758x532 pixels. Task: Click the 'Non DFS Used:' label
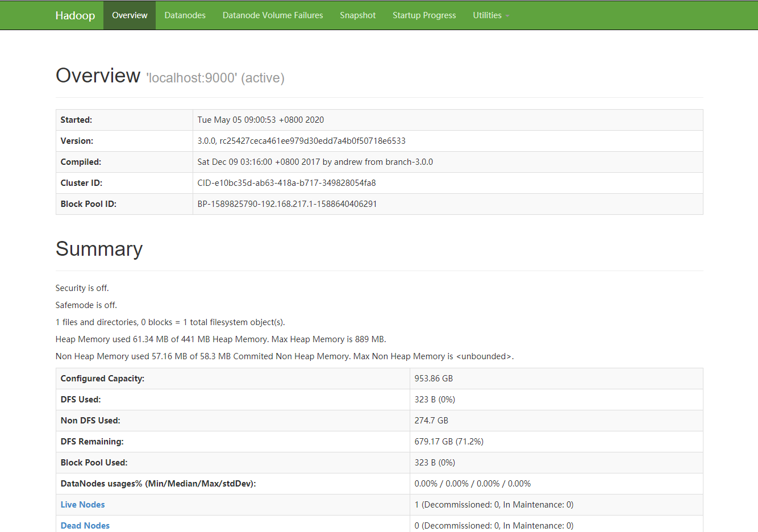click(90, 421)
